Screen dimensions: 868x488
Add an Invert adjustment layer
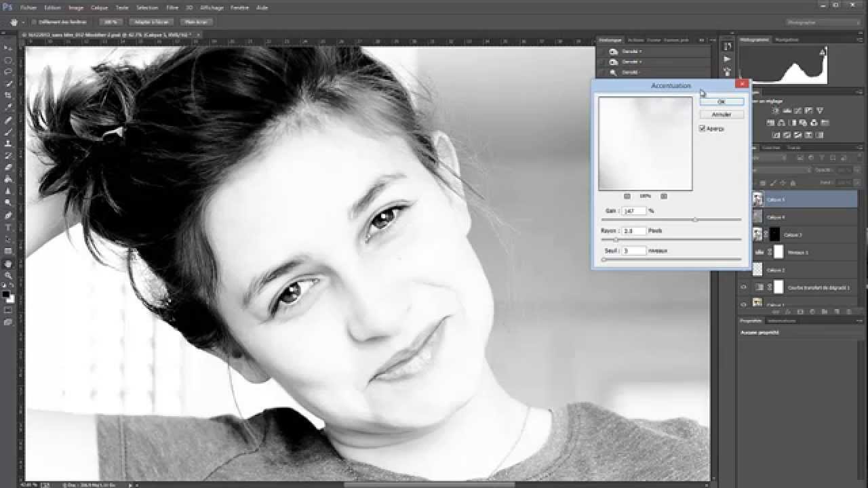[x=776, y=135]
